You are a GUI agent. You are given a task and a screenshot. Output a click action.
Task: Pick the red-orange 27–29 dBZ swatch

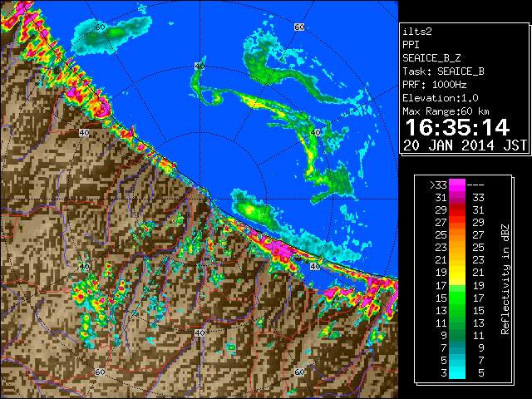(x=457, y=223)
